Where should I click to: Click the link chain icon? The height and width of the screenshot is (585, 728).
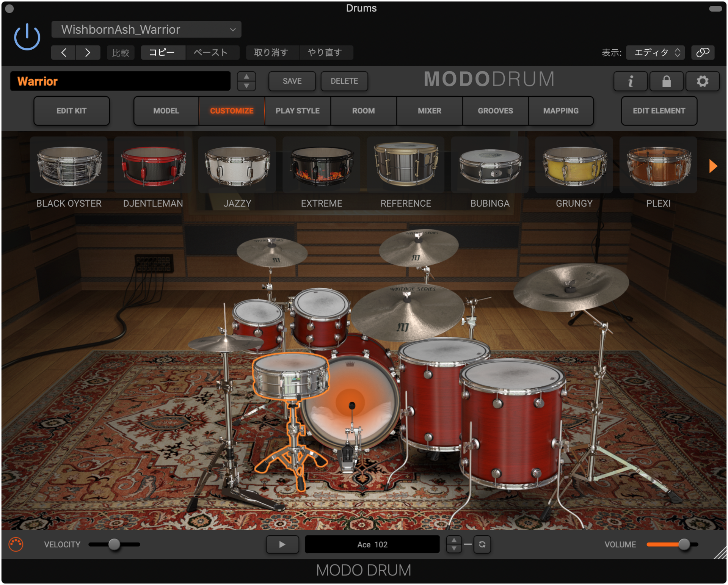coord(703,52)
